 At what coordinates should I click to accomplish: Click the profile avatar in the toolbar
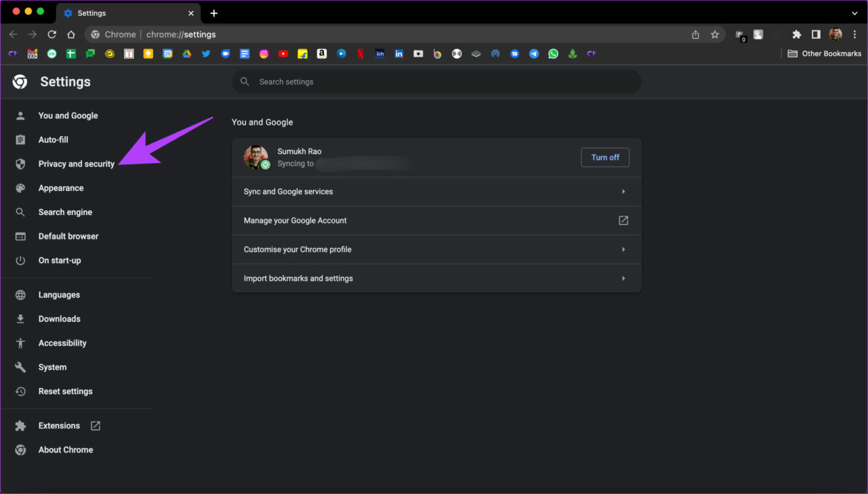pyautogui.click(x=835, y=34)
